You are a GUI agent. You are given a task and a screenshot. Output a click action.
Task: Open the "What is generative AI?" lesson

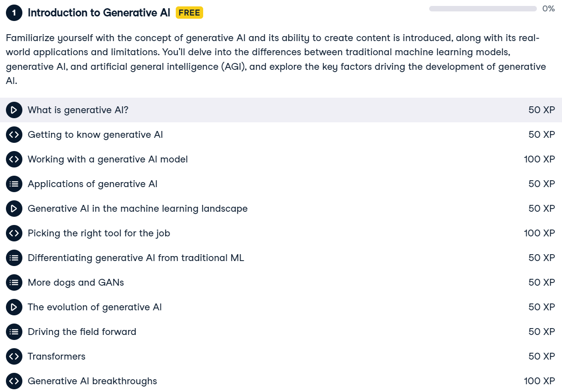[78, 110]
